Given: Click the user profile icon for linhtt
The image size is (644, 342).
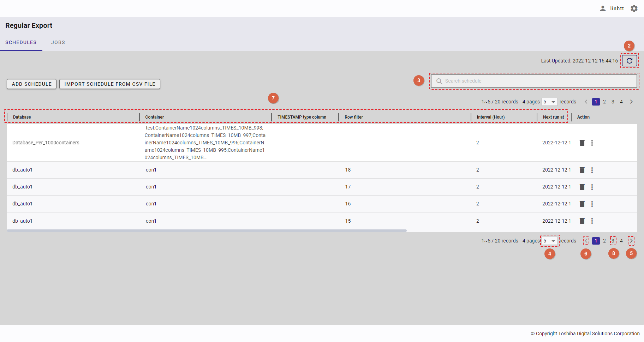Looking at the screenshot, I should [603, 8].
